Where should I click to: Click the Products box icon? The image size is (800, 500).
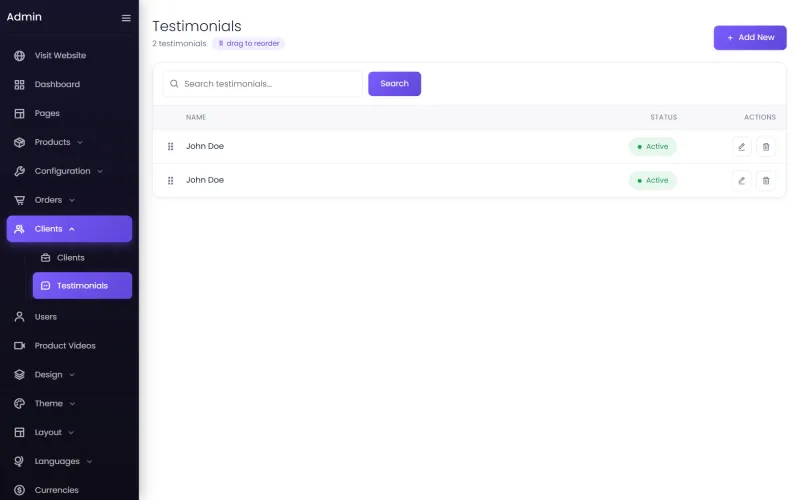click(19, 142)
